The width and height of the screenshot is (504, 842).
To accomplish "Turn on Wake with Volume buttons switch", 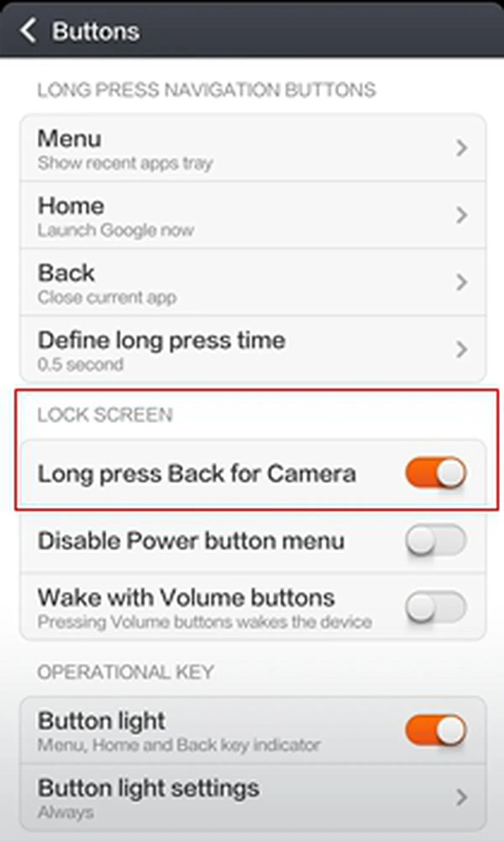I will point(436,607).
